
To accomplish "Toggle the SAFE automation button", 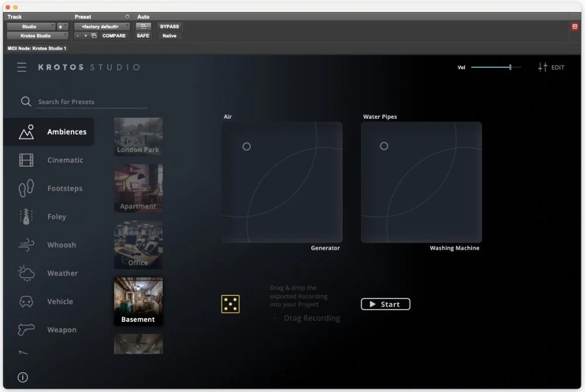I will tap(143, 36).
